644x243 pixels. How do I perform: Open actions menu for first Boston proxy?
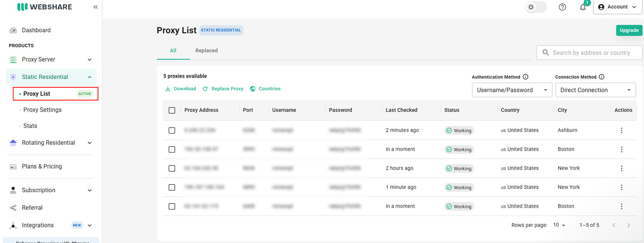coord(621,149)
